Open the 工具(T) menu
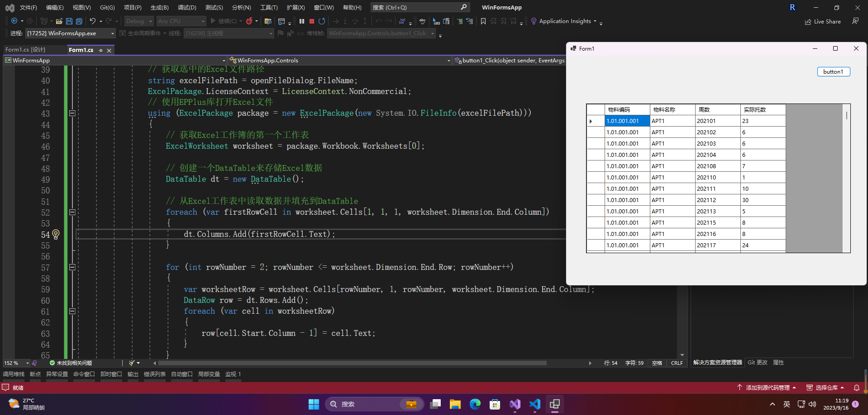 [x=269, y=8]
